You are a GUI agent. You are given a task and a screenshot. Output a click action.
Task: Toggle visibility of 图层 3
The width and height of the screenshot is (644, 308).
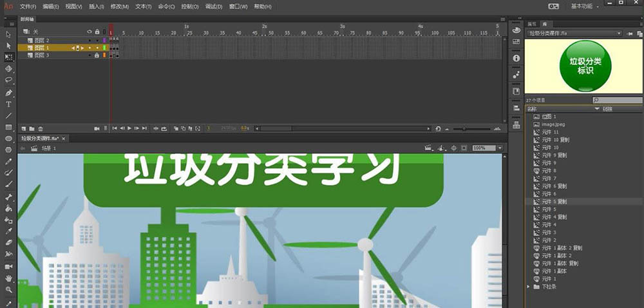[90, 55]
